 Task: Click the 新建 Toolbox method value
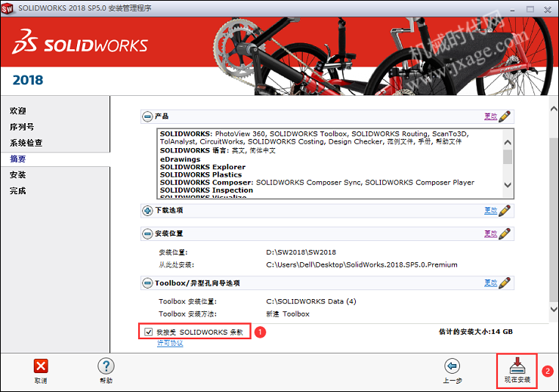pos(288,314)
